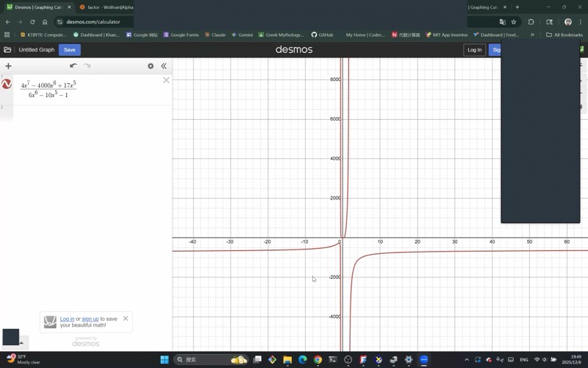Open the graph folder icon

7,50
